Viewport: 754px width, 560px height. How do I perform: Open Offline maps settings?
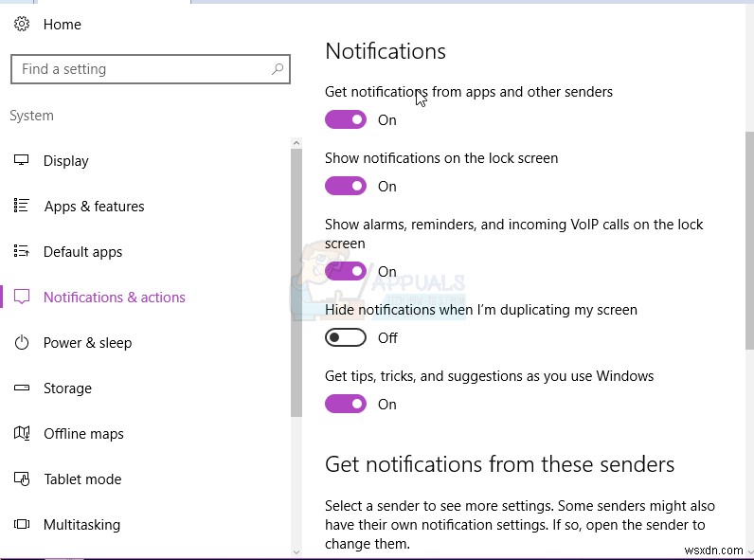coord(83,434)
